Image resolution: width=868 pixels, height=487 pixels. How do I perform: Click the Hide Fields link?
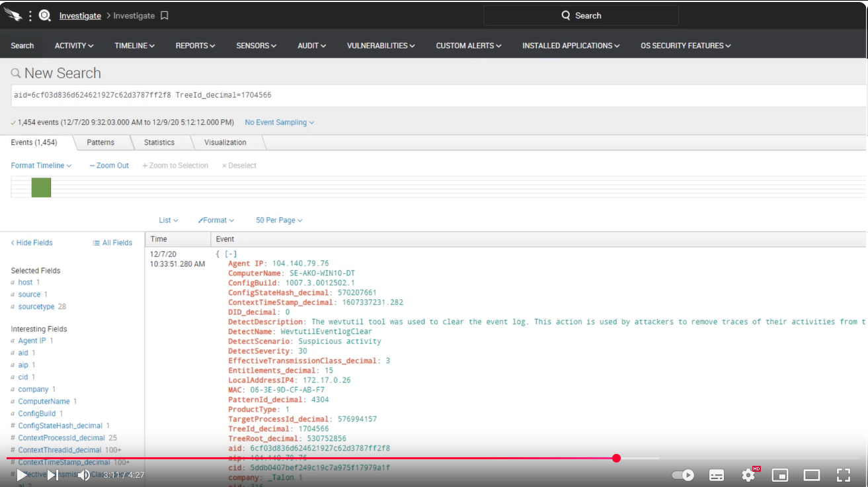pos(32,243)
